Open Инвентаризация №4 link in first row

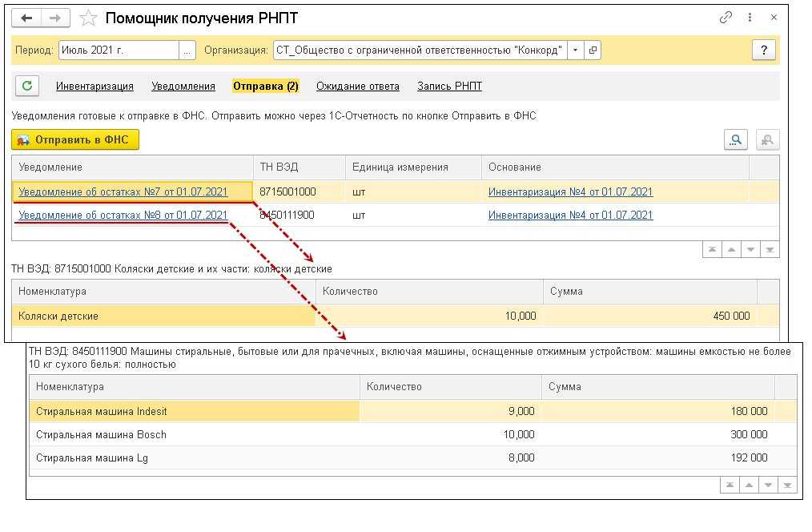tap(570, 191)
